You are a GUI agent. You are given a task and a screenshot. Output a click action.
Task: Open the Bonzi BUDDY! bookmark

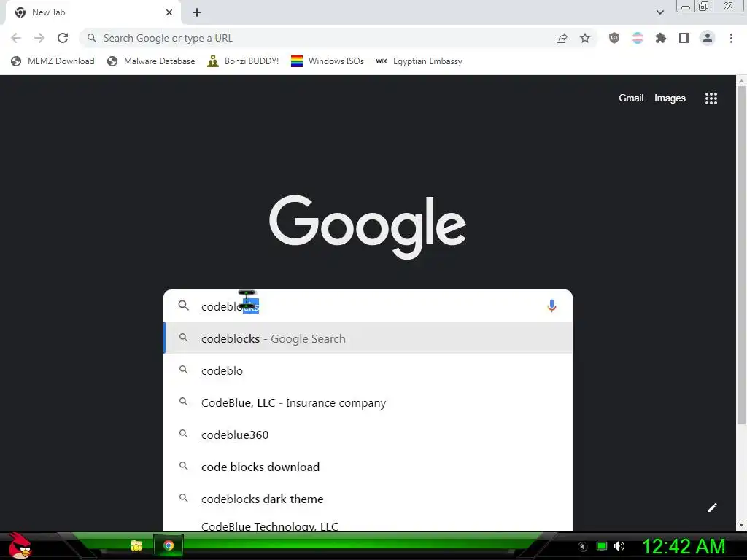tap(243, 61)
